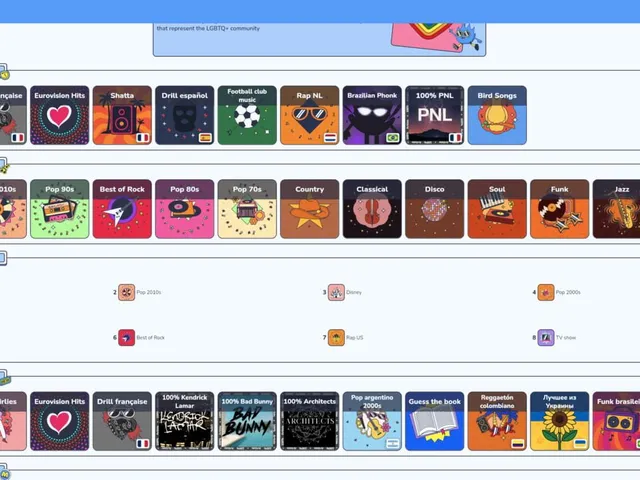Open the Brazilian Phonk playlist card
The image size is (640, 480).
click(x=372, y=115)
